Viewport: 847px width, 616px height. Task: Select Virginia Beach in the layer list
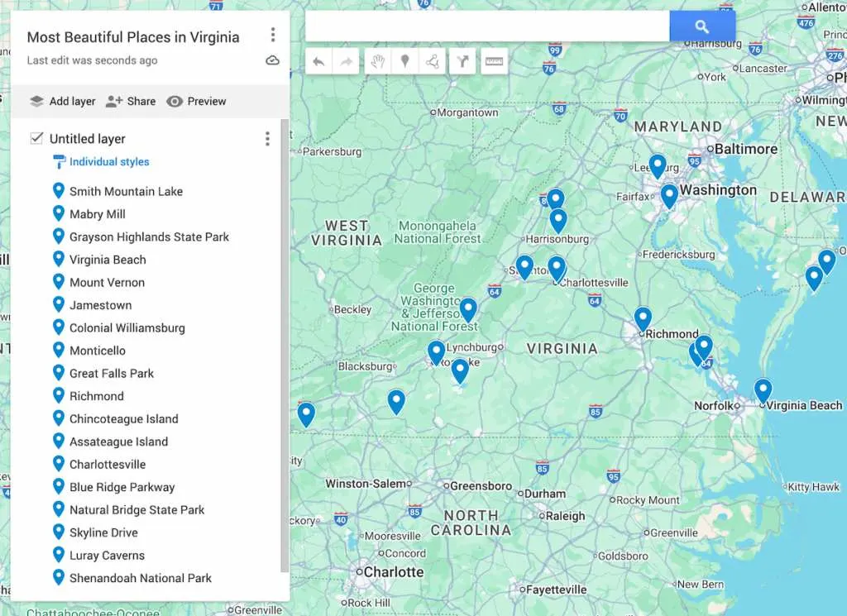point(108,260)
